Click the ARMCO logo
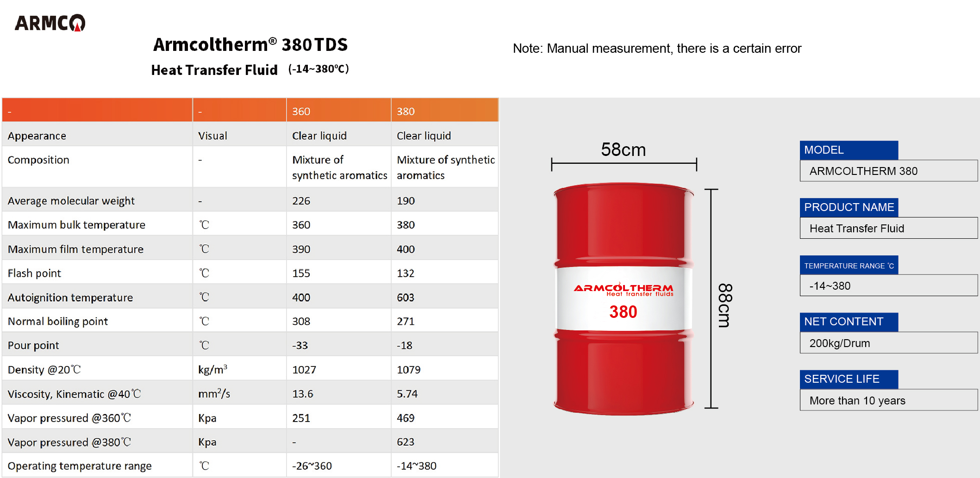 click(50, 23)
